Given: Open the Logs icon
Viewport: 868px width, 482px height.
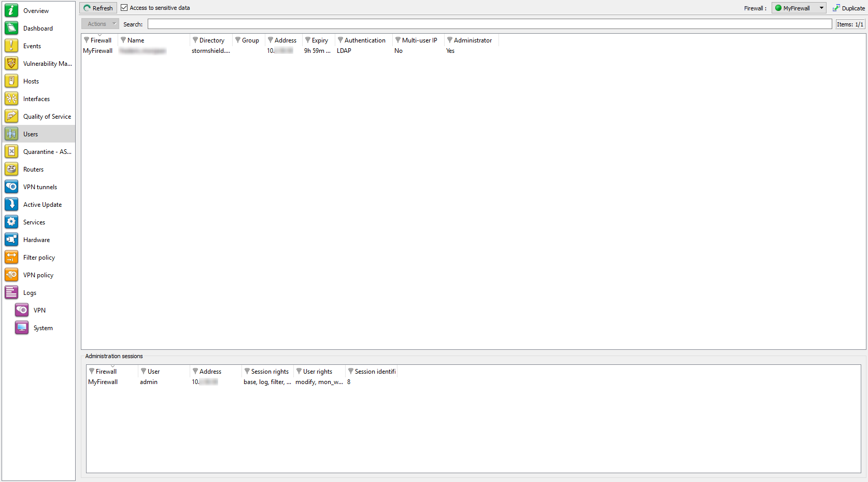Looking at the screenshot, I should point(11,292).
